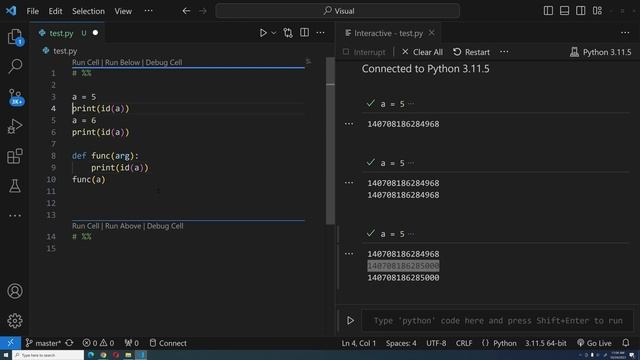
Task: Select language mode Python in status bar
Action: click(504, 343)
